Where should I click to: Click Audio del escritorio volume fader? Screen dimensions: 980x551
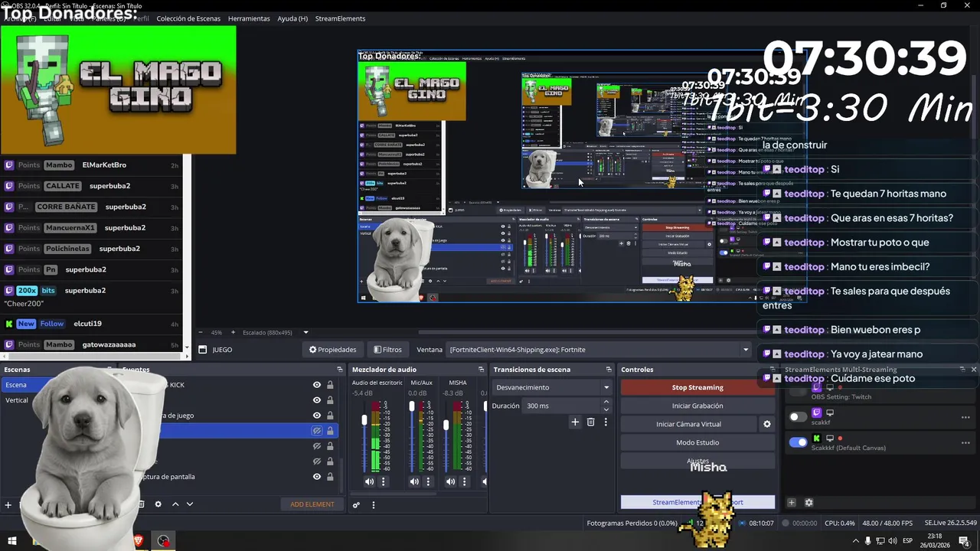(364, 421)
